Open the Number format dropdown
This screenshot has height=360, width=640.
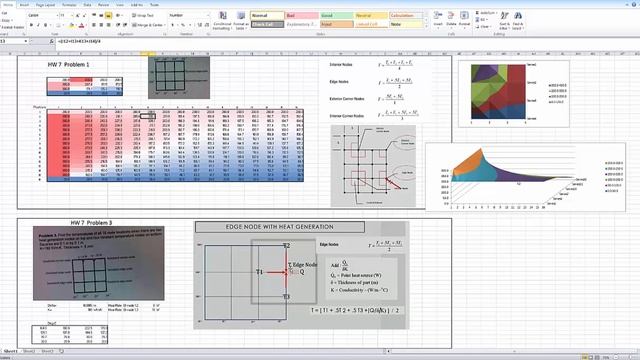[x=208, y=15]
